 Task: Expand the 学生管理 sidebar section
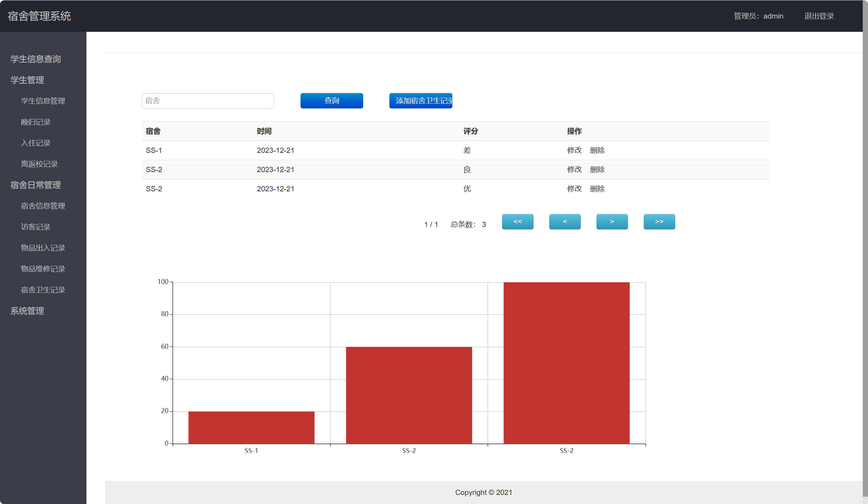click(27, 80)
